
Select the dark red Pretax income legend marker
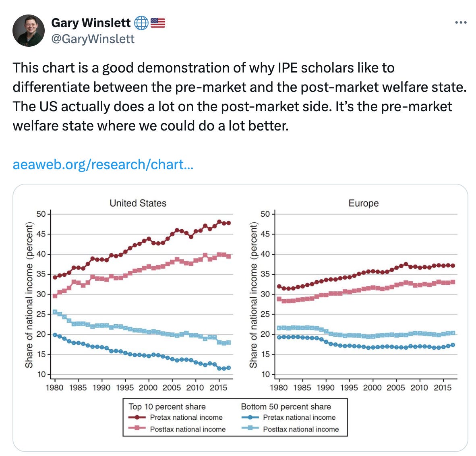click(x=137, y=418)
